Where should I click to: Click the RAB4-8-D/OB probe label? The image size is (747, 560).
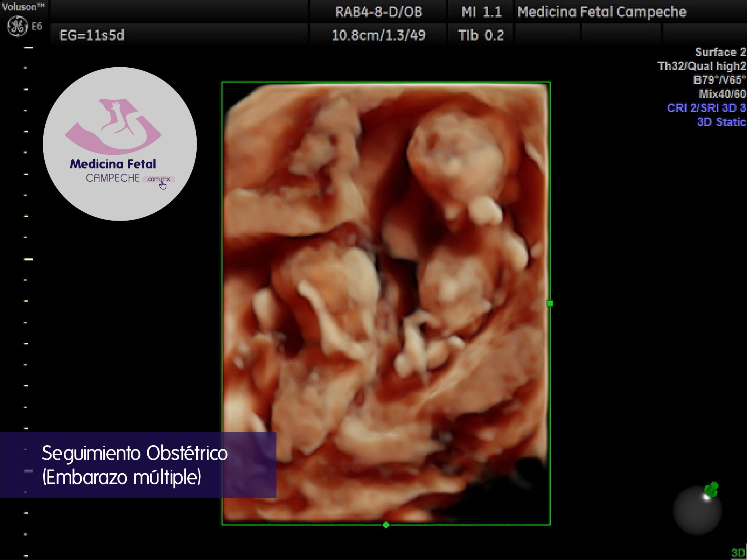pos(378,12)
